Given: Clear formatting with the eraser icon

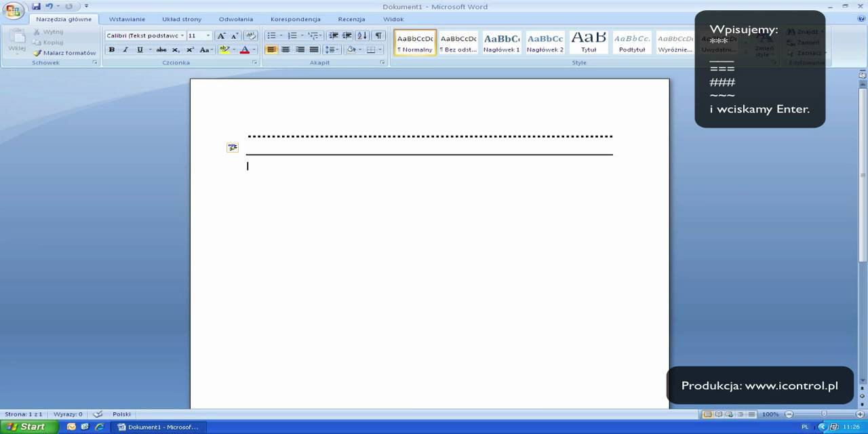Looking at the screenshot, I should coord(250,36).
